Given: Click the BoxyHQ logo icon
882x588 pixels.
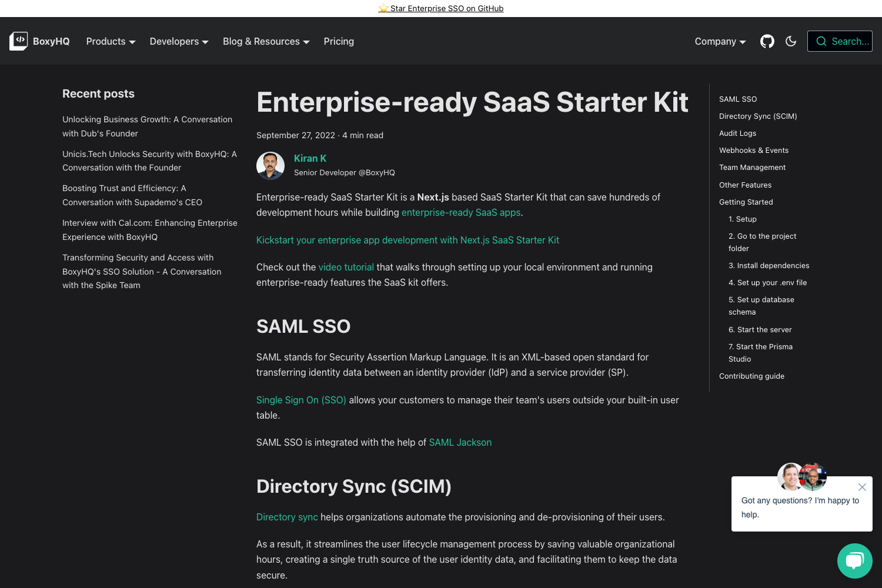Looking at the screenshot, I should [19, 40].
